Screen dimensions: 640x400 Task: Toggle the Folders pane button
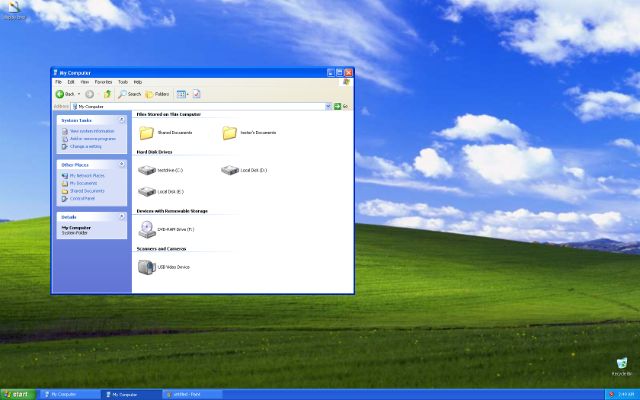158,94
